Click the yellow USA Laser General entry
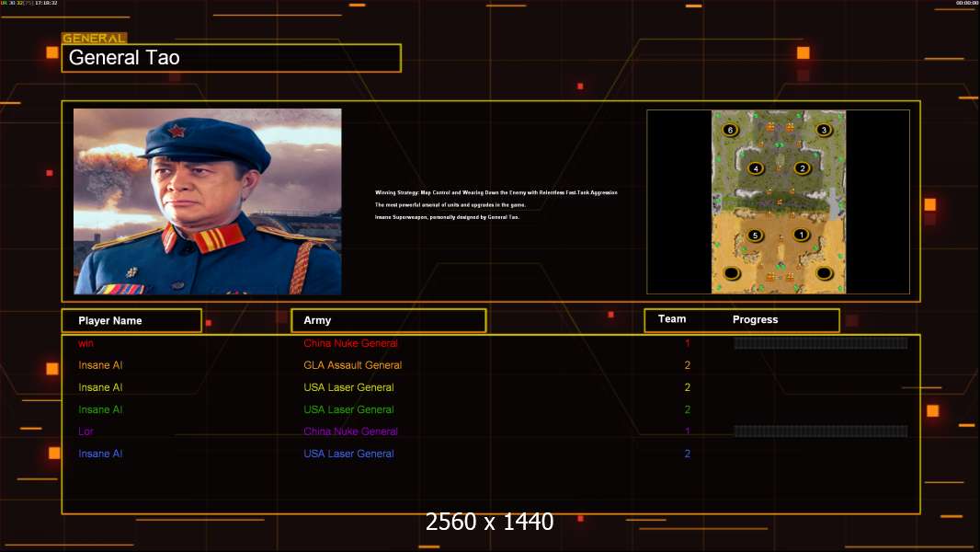 click(348, 387)
